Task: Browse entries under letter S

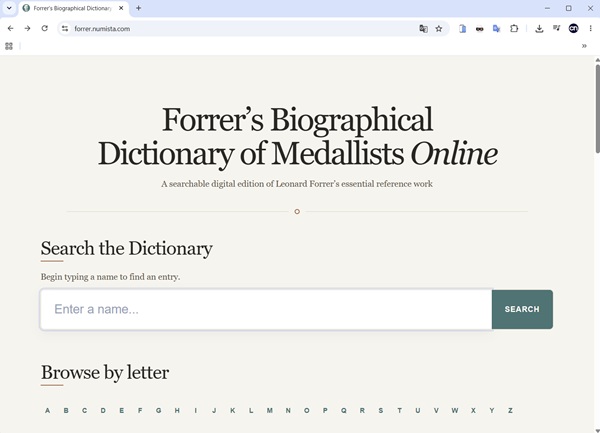Action: coord(381,410)
